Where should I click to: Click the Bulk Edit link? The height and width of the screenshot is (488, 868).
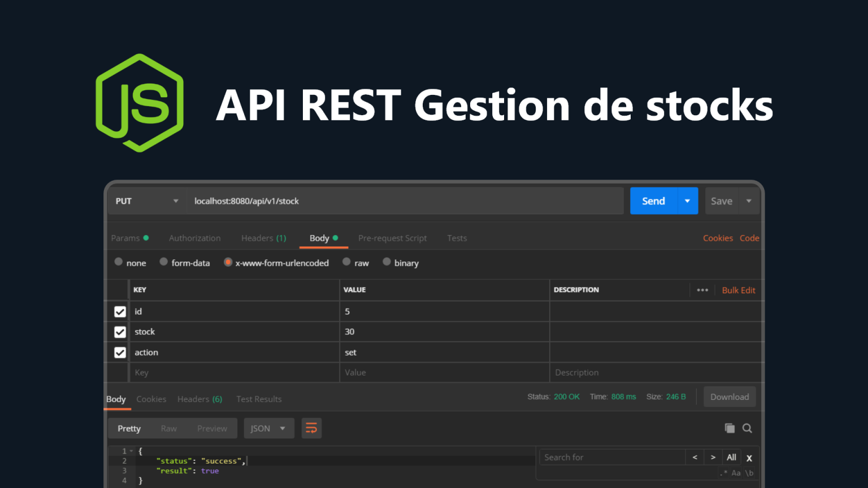tap(739, 290)
